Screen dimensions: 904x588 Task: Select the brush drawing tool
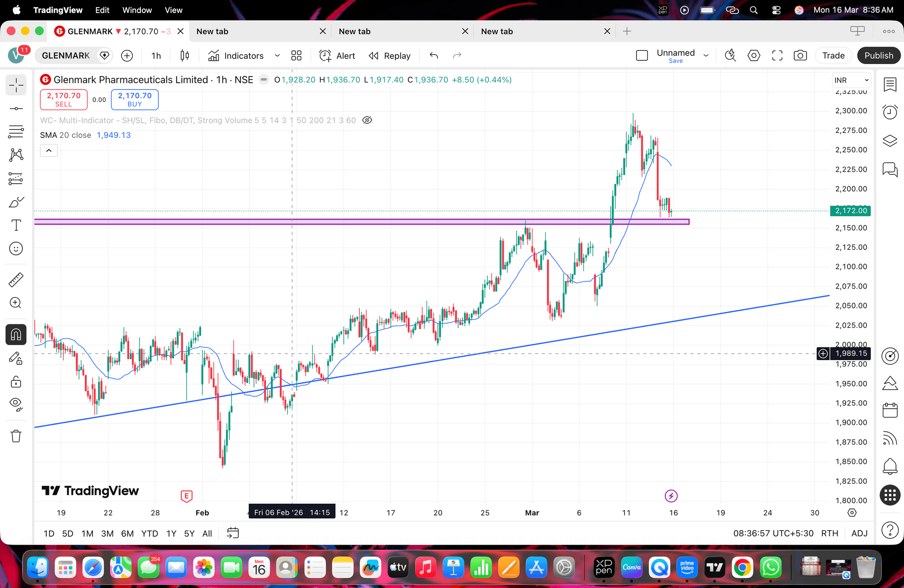pyautogui.click(x=16, y=202)
